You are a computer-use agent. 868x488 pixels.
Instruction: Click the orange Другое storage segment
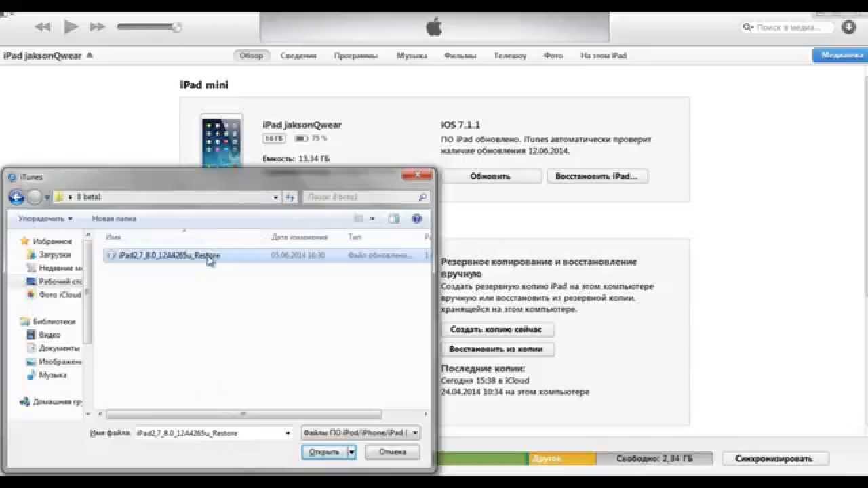click(x=562, y=459)
